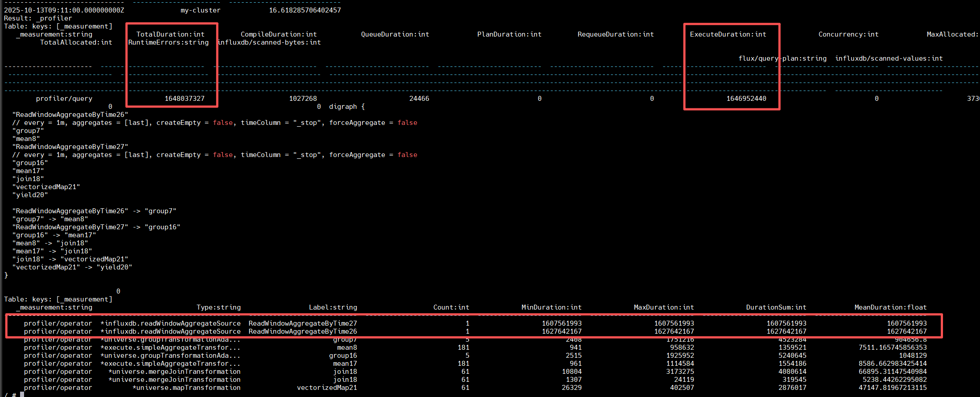Click the MeanDuration:float column header
The width and height of the screenshot is (980, 397).
click(890, 307)
